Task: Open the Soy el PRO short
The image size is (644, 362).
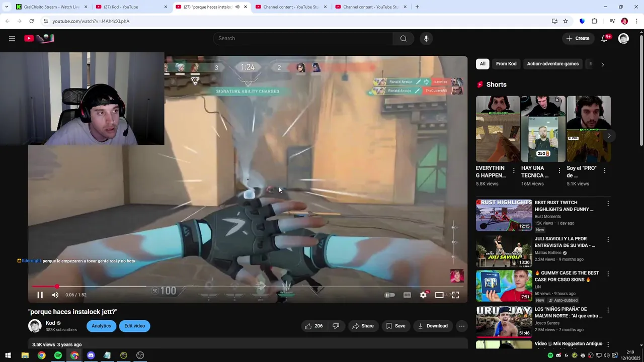Action: pyautogui.click(x=589, y=129)
